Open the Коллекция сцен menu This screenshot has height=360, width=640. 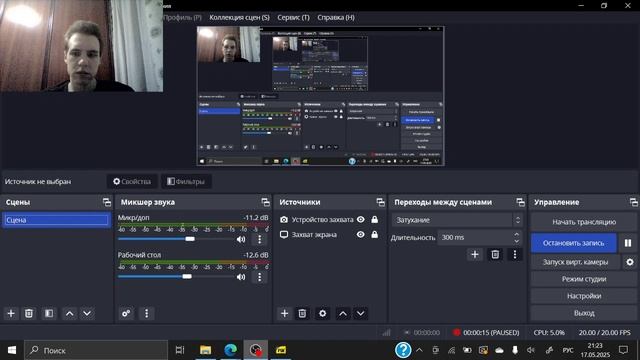pyautogui.click(x=239, y=18)
